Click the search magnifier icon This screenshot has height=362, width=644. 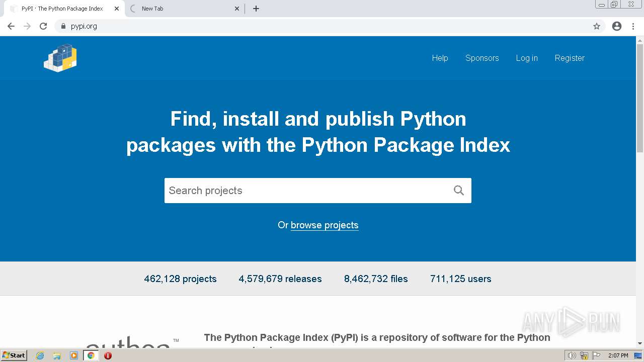pos(459,191)
